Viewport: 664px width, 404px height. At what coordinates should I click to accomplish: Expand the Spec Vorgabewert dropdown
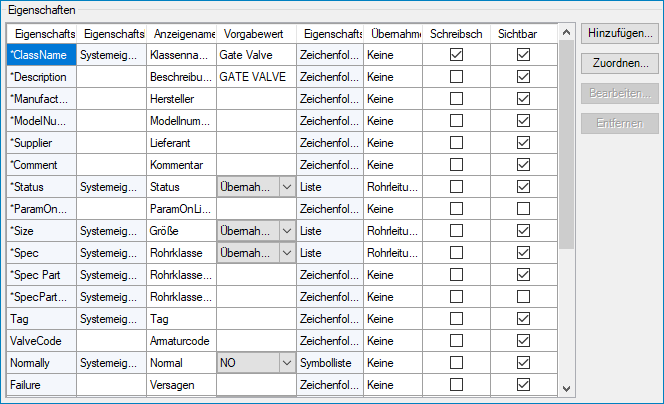286,252
